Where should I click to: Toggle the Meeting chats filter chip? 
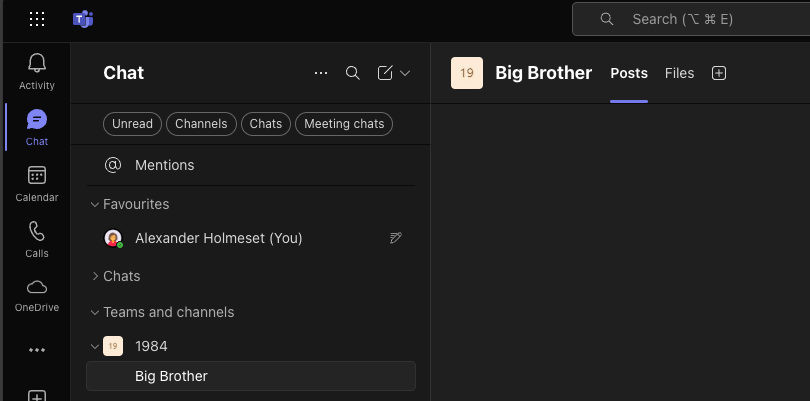click(x=343, y=124)
